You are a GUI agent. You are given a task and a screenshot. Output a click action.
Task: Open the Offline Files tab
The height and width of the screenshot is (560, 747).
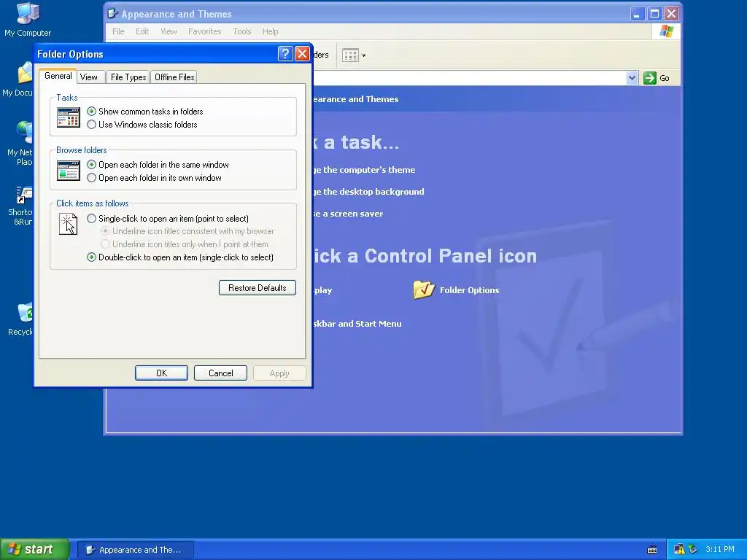[174, 77]
